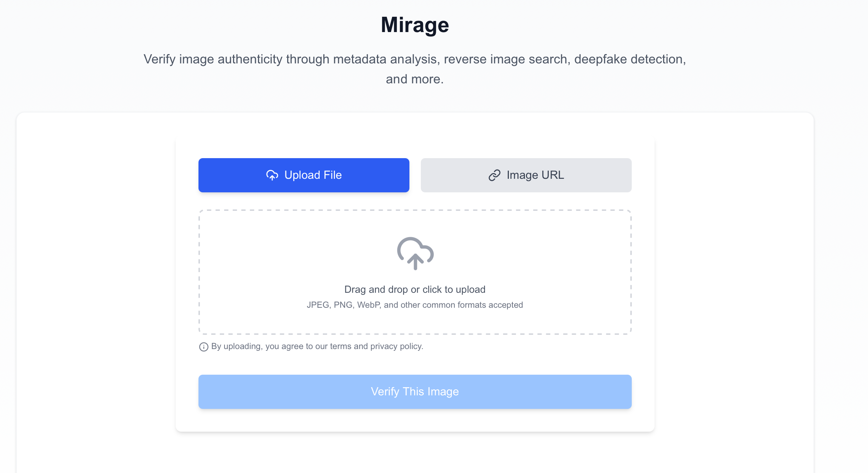Click the chain link icon on Image URL button
868x473 pixels.
[x=494, y=175]
